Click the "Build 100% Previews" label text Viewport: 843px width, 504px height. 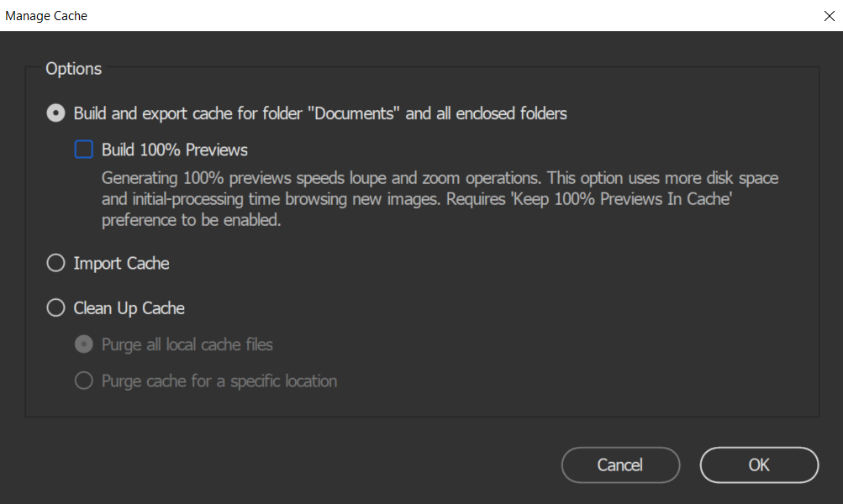175,150
